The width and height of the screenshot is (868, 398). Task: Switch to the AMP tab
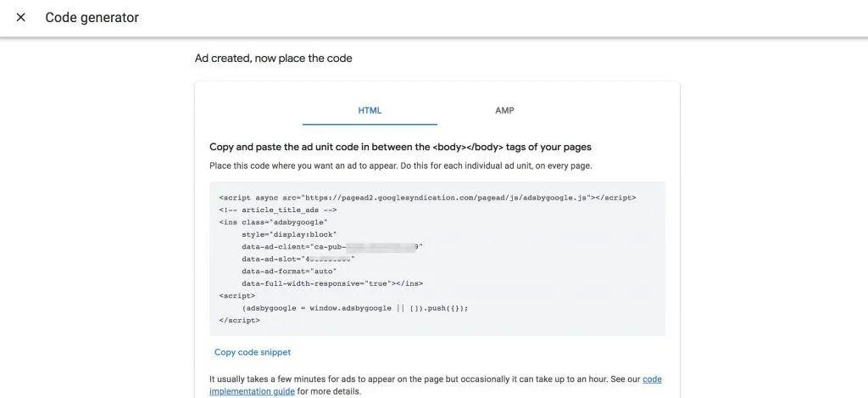pos(504,110)
